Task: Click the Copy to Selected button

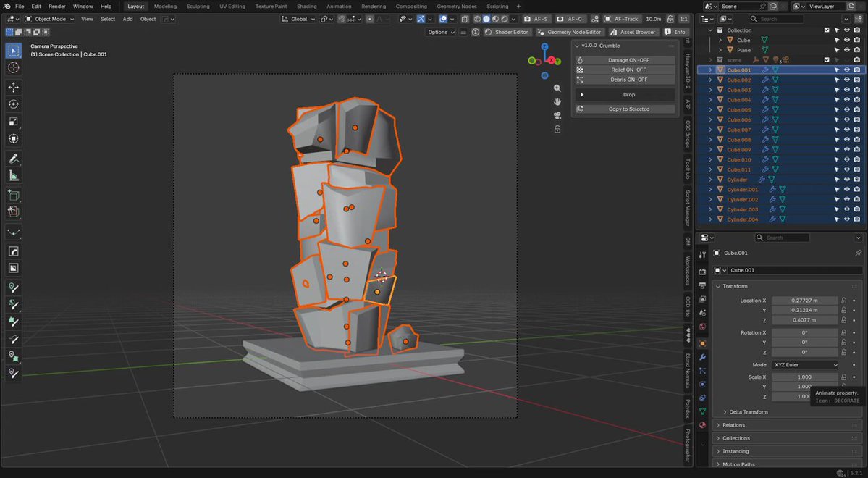Action: [625, 109]
